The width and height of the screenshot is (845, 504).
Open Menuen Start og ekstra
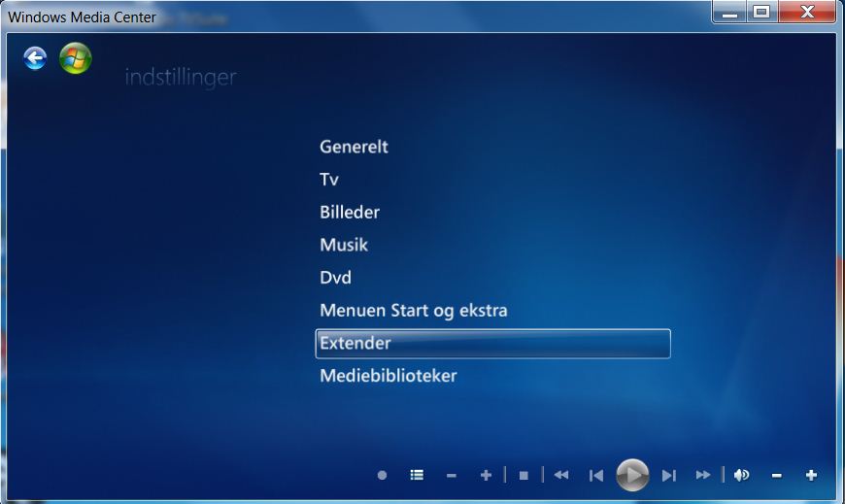click(414, 311)
